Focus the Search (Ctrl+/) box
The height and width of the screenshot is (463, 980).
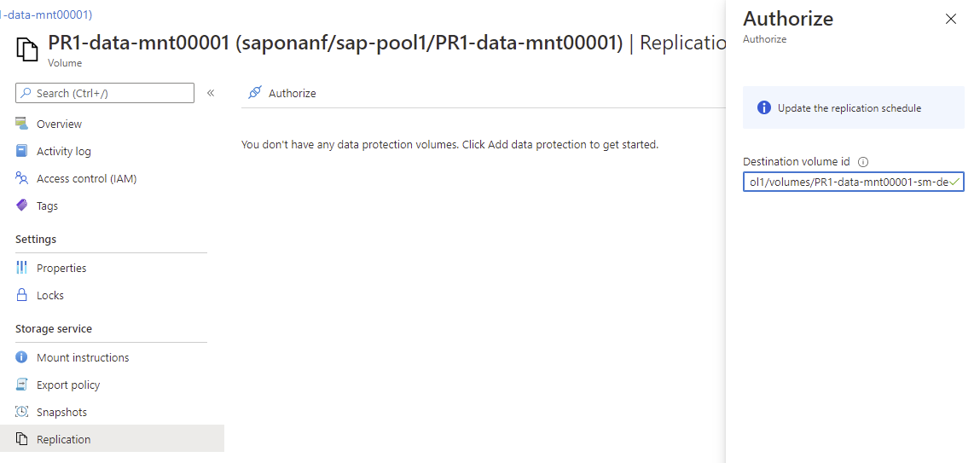[x=111, y=93]
